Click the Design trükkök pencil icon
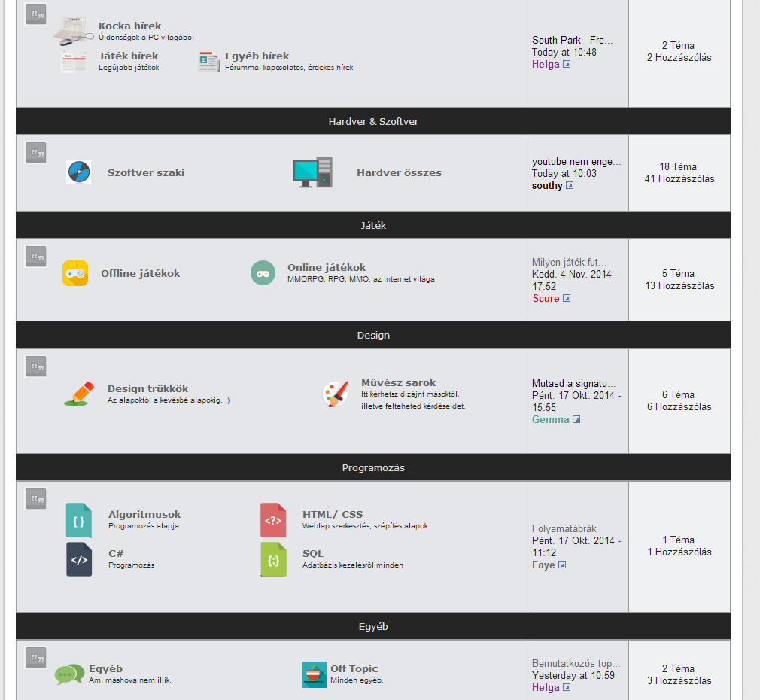This screenshot has width=760, height=700. tap(80, 394)
